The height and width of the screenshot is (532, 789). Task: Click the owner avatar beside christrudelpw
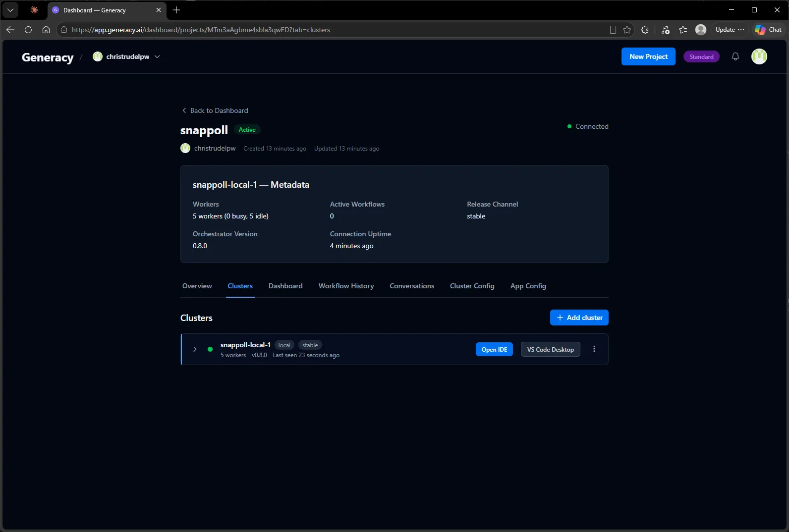click(x=185, y=148)
